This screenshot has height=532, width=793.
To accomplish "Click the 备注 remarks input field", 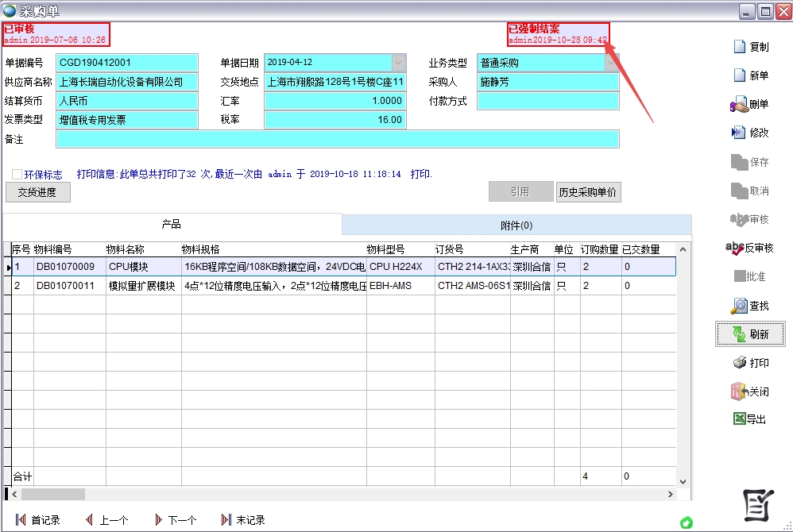I will tap(337, 139).
